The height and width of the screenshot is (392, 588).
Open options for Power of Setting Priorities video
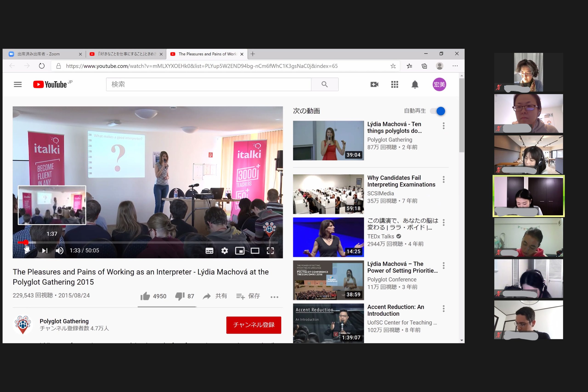[444, 265]
